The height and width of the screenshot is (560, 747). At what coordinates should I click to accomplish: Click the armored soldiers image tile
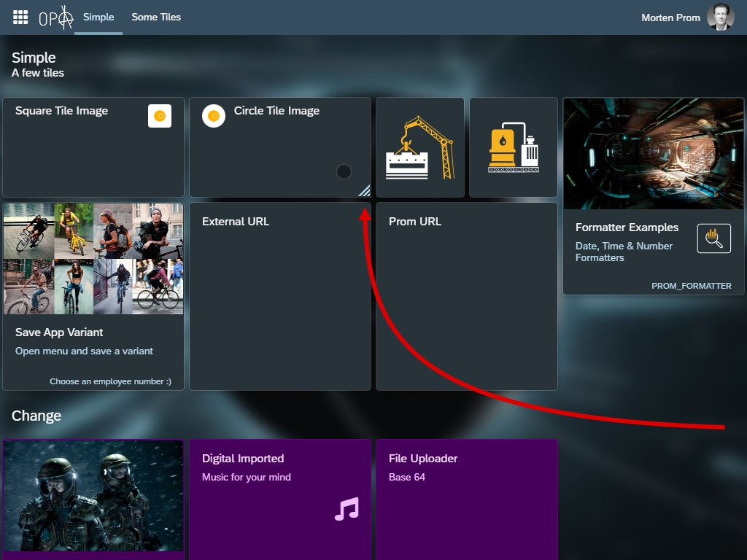click(93, 495)
